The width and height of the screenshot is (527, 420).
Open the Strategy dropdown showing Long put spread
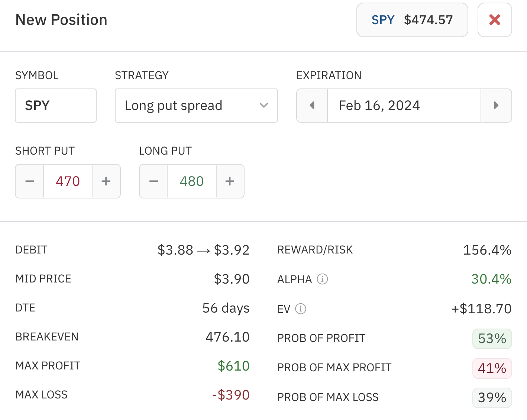click(196, 106)
